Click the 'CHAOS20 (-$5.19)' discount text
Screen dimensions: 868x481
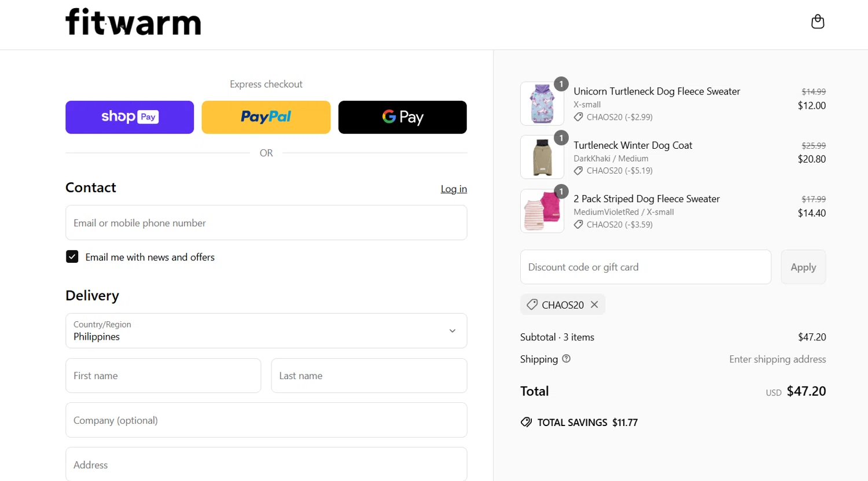[x=620, y=171]
